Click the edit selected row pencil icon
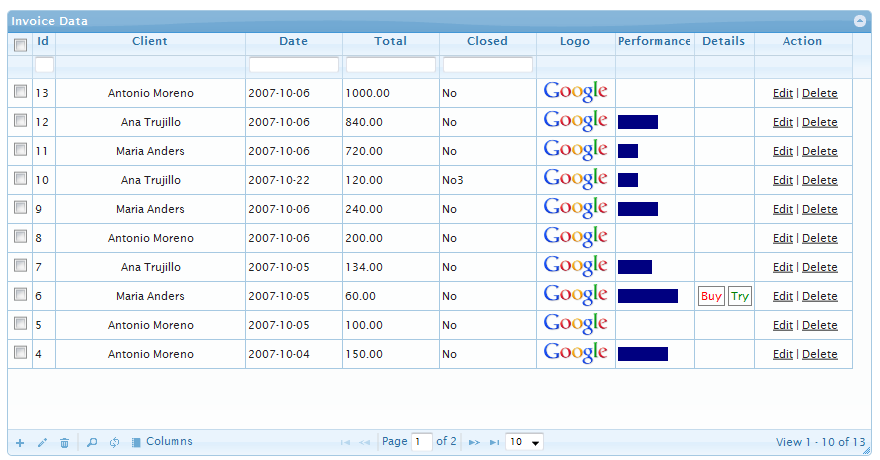Viewport: 880px width, 460px height. [x=42, y=442]
